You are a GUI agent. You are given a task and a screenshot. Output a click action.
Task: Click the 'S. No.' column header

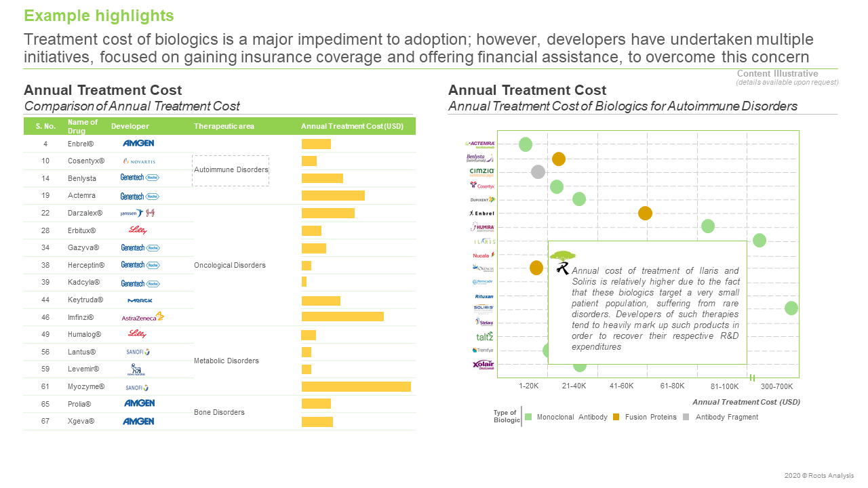coord(45,126)
